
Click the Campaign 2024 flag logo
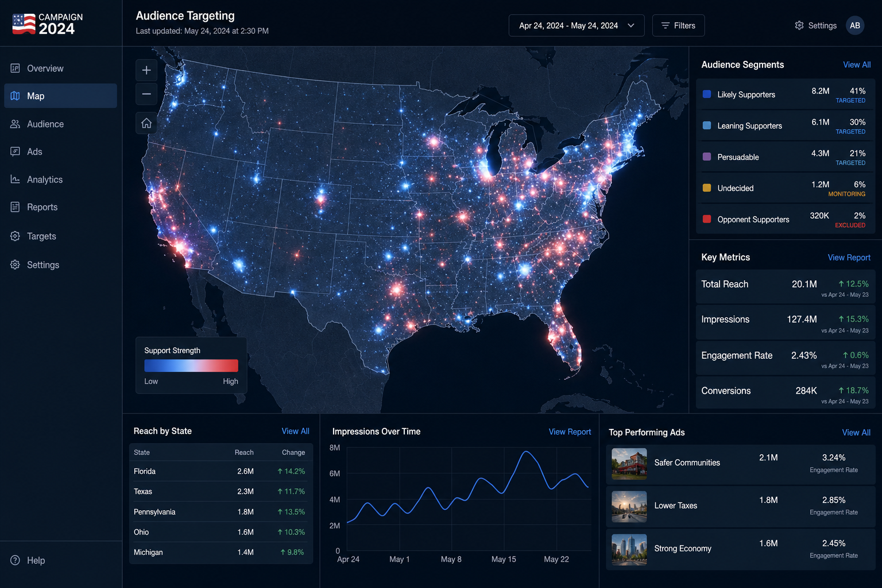click(24, 24)
